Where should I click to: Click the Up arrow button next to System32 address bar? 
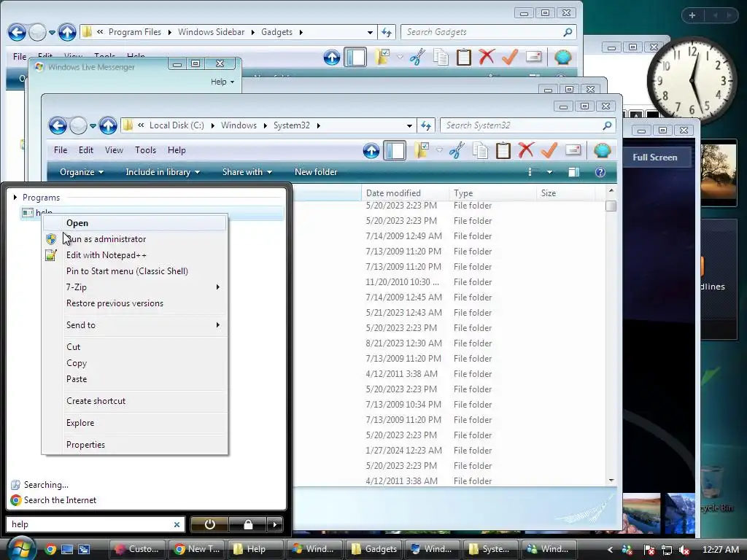tap(108, 125)
